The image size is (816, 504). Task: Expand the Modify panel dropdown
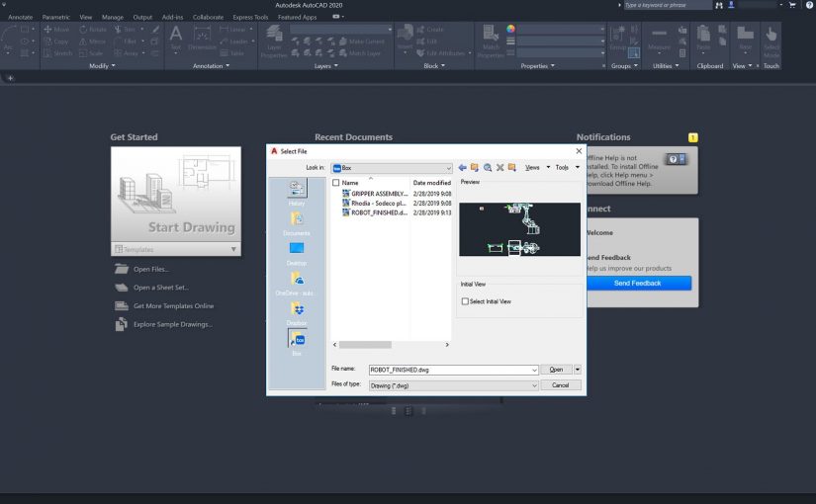(x=102, y=66)
